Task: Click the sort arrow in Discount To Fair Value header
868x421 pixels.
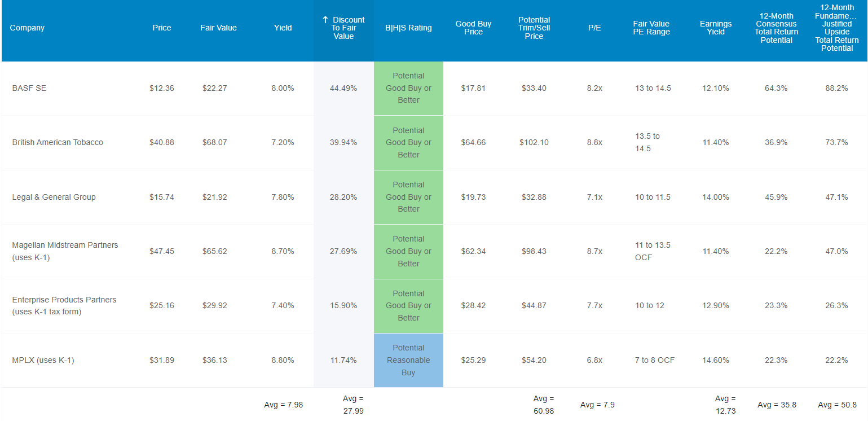Action: tap(325, 20)
